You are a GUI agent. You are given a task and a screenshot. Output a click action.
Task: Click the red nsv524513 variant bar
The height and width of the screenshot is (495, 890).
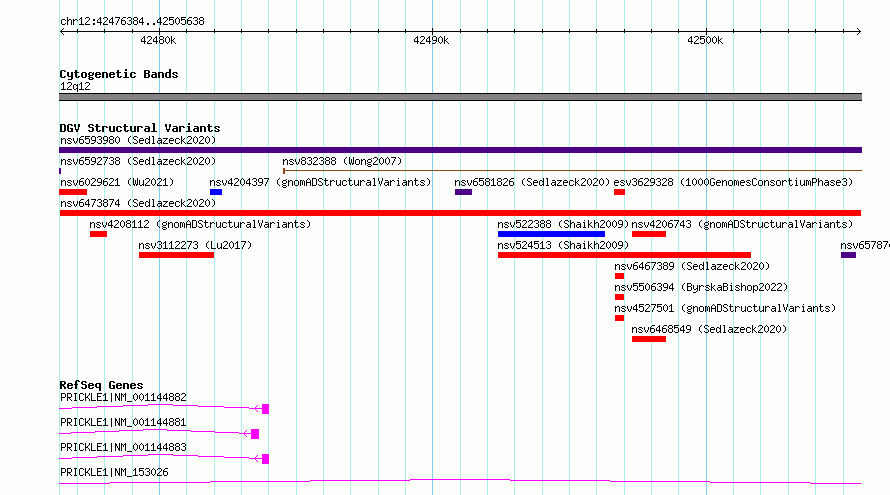click(624, 255)
